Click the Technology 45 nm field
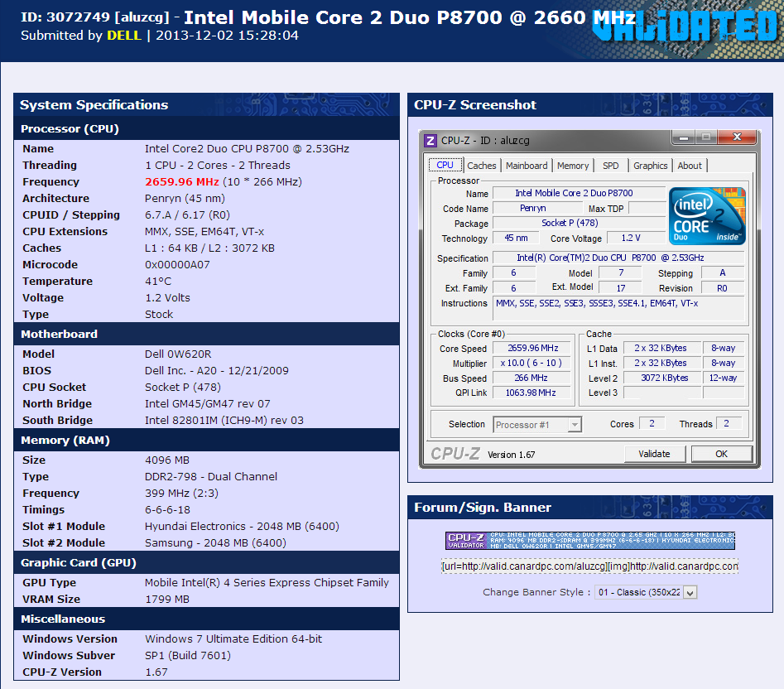Image resolution: width=784 pixels, height=689 pixels. tap(517, 238)
